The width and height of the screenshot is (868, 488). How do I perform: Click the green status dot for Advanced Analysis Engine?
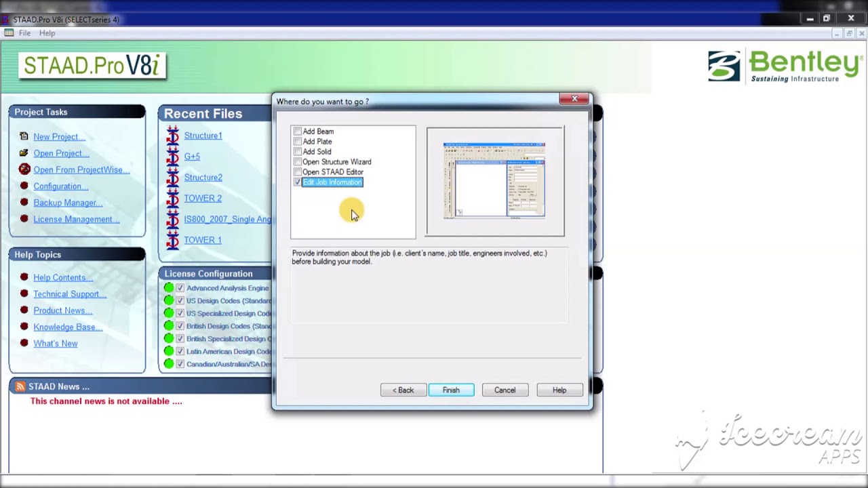click(169, 288)
